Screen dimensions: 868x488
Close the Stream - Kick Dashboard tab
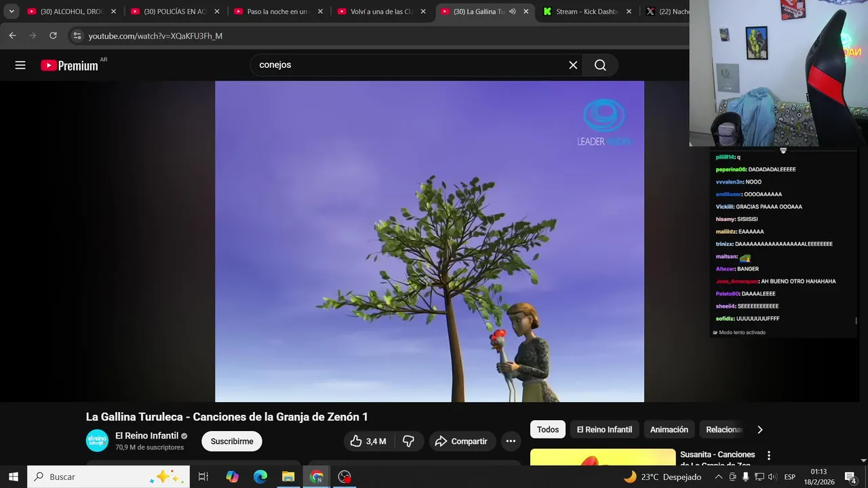629,12
